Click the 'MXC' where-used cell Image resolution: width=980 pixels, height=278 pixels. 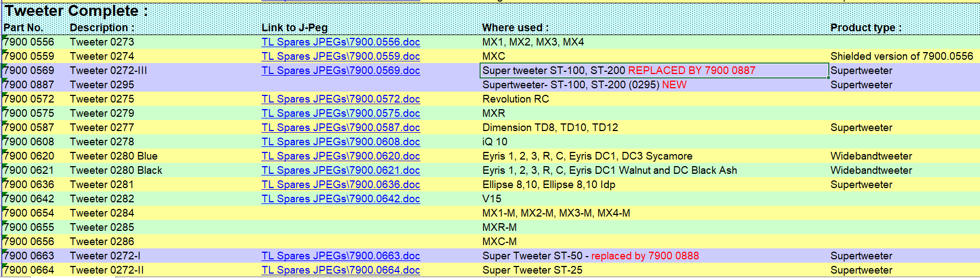(x=494, y=56)
